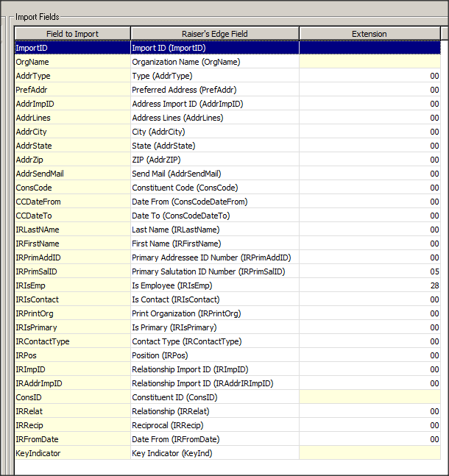This screenshot has height=476, width=449.
Task: Select the CCDateTo field cell
Action: point(73,216)
